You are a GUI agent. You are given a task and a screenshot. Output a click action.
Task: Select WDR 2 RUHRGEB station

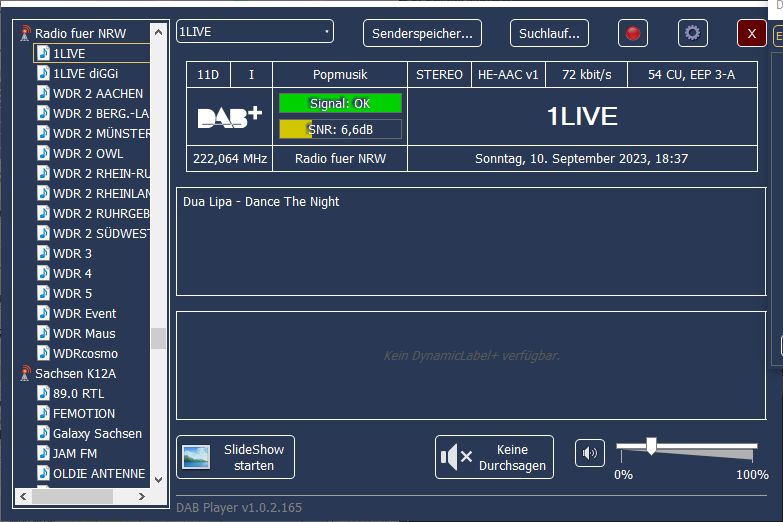[101, 213]
